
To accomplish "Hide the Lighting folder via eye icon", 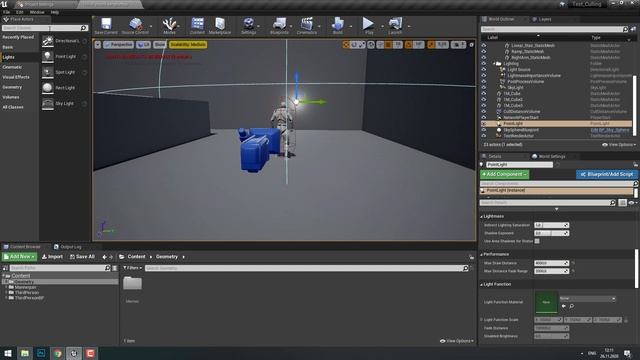I will pos(484,64).
